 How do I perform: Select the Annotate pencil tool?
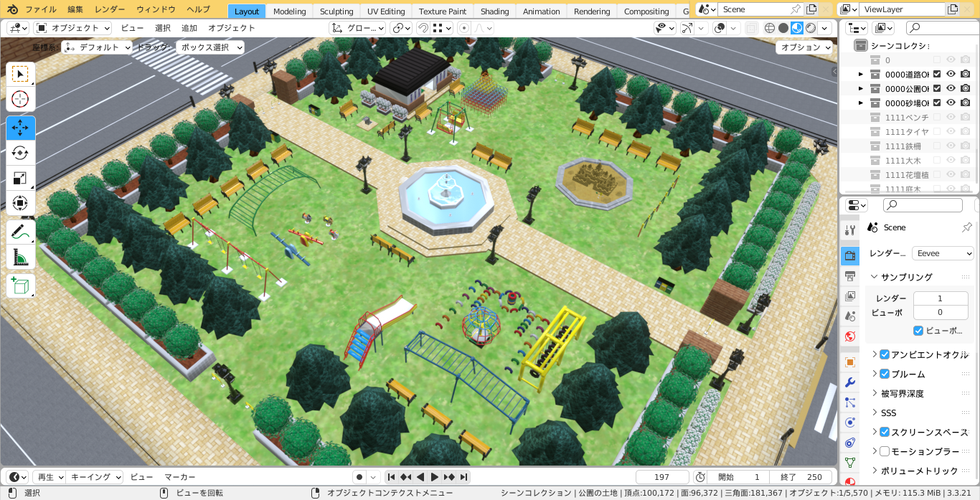pyautogui.click(x=20, y=232)
